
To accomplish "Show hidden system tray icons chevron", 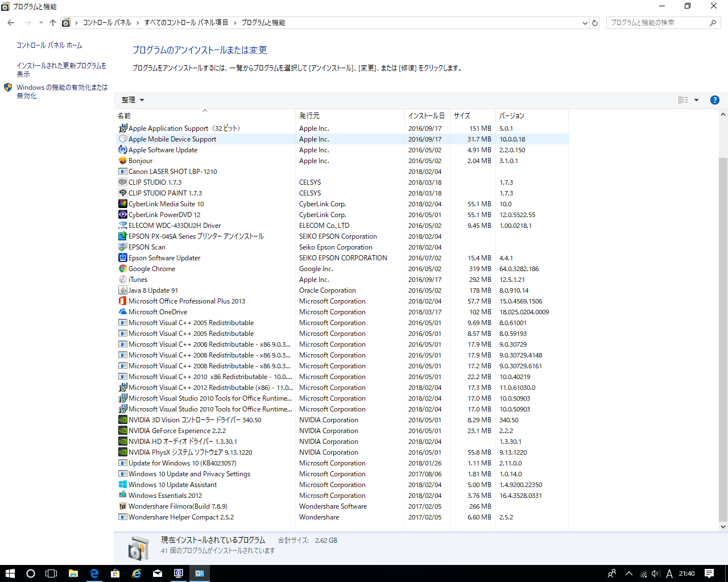I will 629,573.
